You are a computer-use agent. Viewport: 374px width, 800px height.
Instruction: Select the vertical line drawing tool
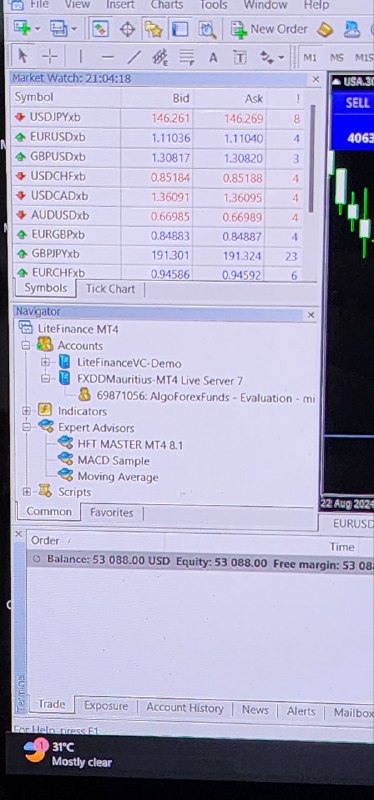(x=81, y=57)
